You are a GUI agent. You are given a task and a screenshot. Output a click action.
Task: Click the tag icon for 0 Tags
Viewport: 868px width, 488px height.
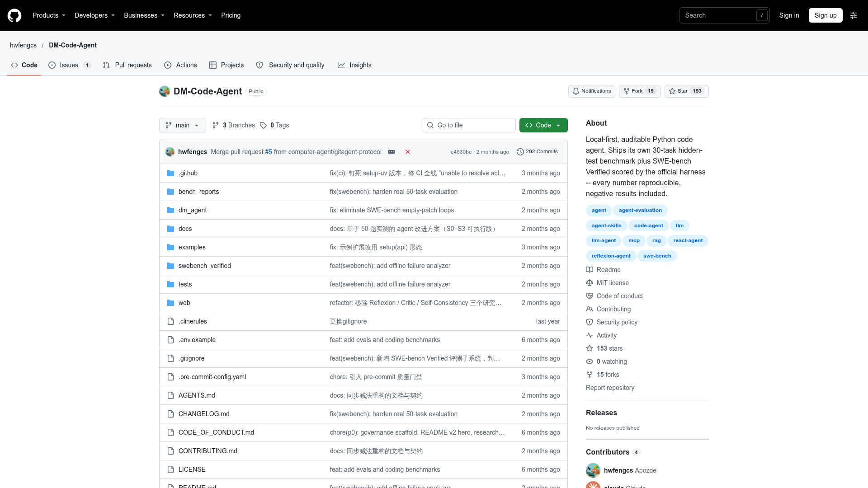[x=263, y=125]
